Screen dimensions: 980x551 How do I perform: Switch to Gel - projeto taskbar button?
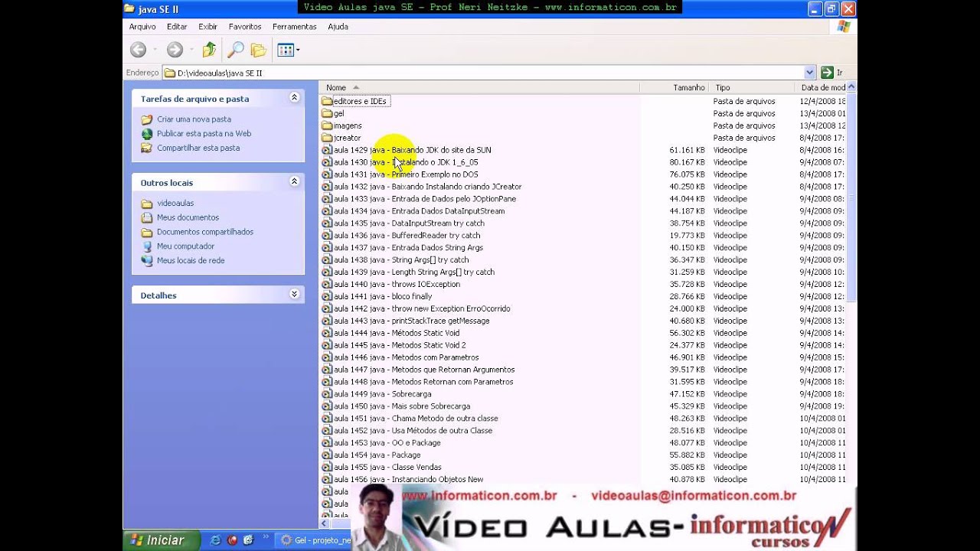315,540
